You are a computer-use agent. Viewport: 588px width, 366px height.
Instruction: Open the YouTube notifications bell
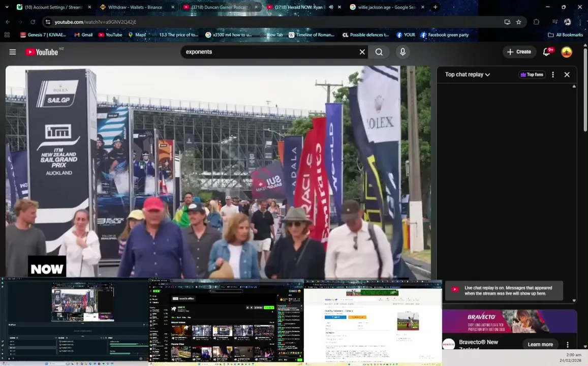(x=547, y=52)
